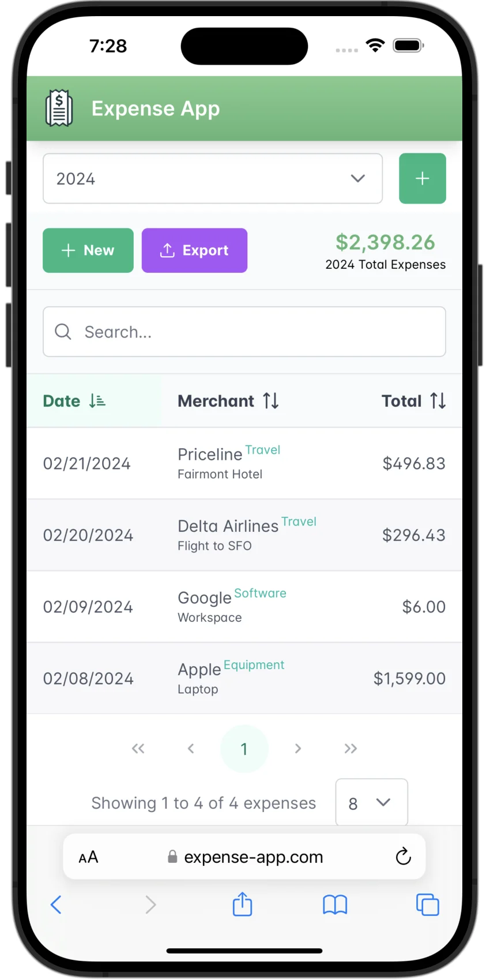Select page 1 in the pagination
Screen dimensions: 490x980
(x=244, y=748)
